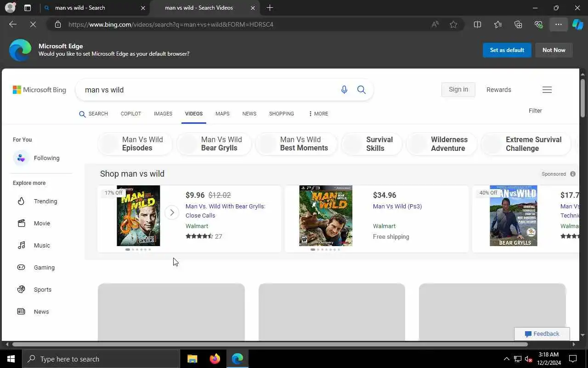The height and width of the screenshot is (368, 588).
Task: Click the browser address bar URL
Action: coord(171,24)
